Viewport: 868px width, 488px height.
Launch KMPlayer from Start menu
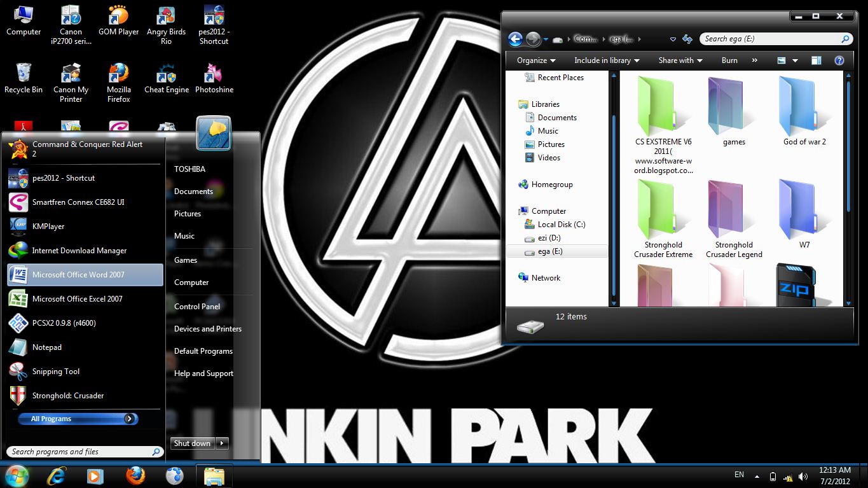click(85, 227)
